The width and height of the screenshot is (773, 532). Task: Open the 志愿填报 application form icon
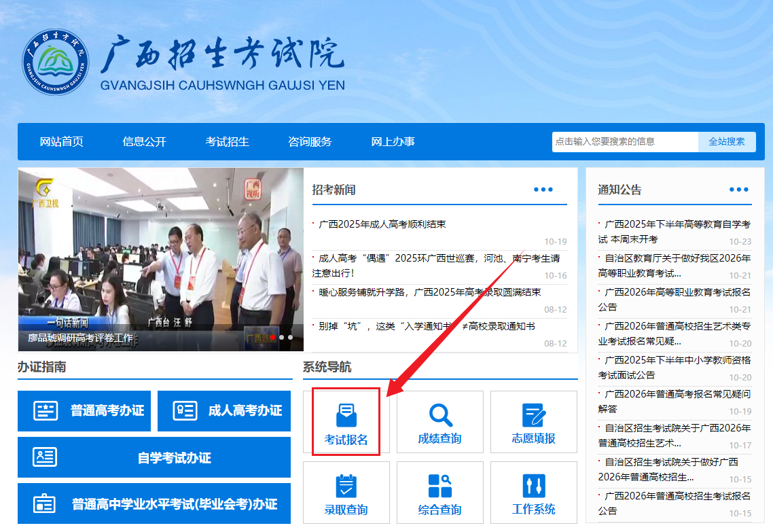click(533, 416)
